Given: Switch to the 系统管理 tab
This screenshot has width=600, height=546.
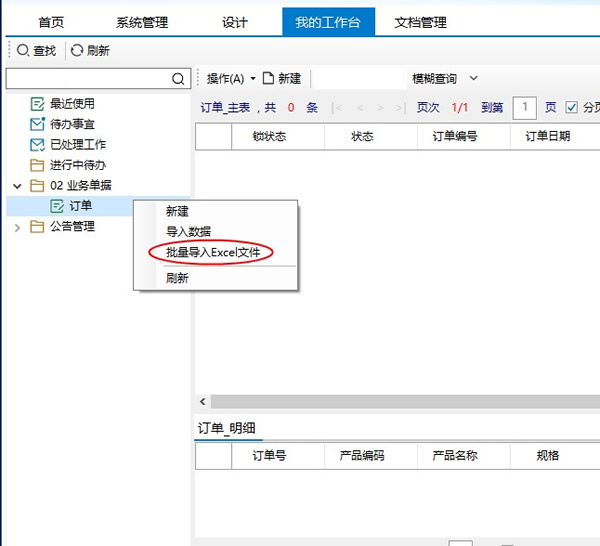Looking at the screenshot, I should [x=142, y=22].
